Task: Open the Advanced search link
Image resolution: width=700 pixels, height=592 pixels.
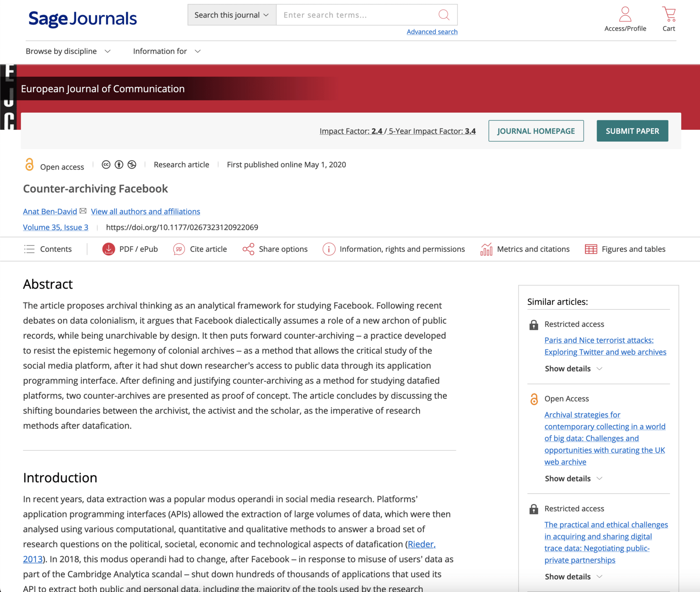Action: (432, 32)
